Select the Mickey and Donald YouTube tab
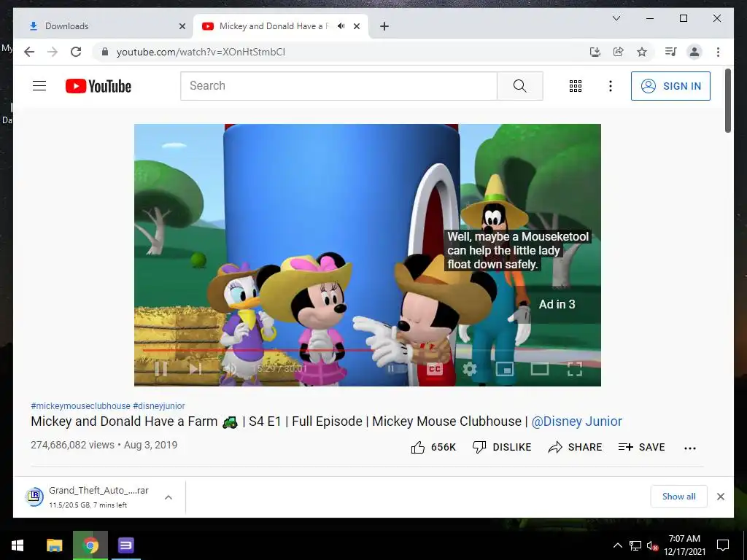Viewport: 747px width, 560px height. pyautogui.click(x=274, y=26)
